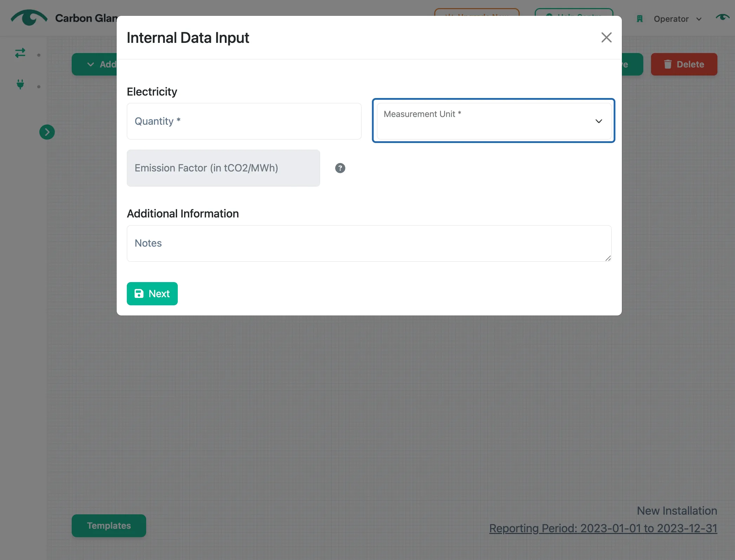
Task: Click the emission factor help icon
Action: point(340,168)
